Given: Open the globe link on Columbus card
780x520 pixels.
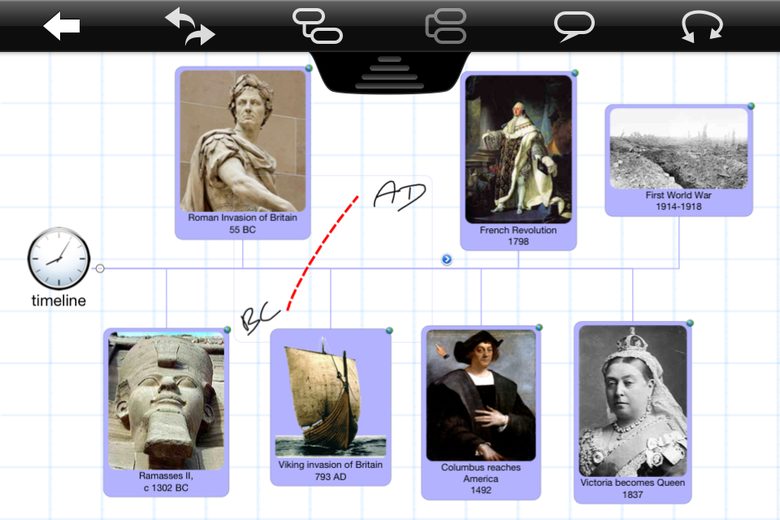Looking at the screenshot, I should pyautogui.click(x=539, y=327).
